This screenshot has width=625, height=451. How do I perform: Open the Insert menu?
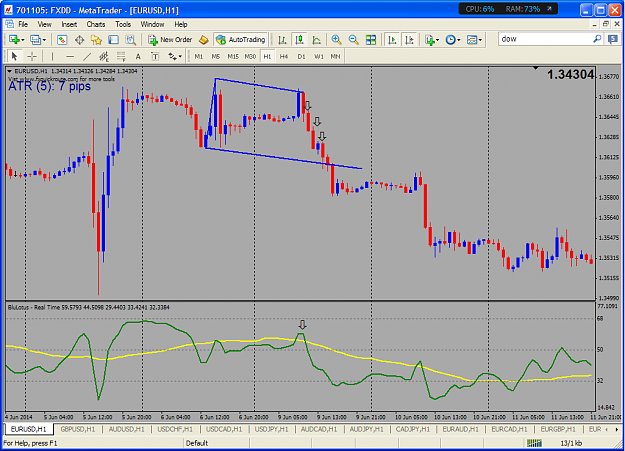point(69,24)
